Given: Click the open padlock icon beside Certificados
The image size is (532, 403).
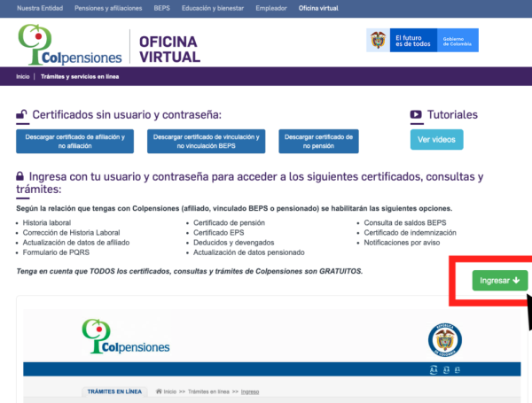Looking at the screenshot, I should [x=21, y=114].
